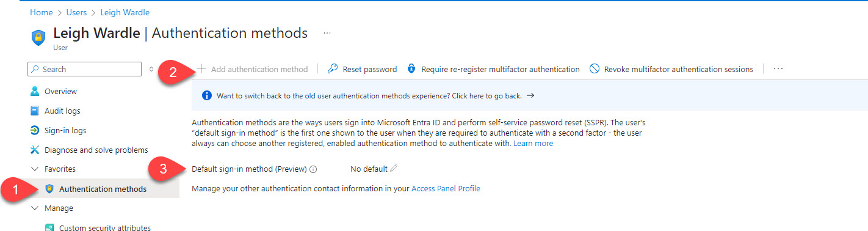Open the Access Panel Profile link
868x231 pixels.
coord(446,189)
